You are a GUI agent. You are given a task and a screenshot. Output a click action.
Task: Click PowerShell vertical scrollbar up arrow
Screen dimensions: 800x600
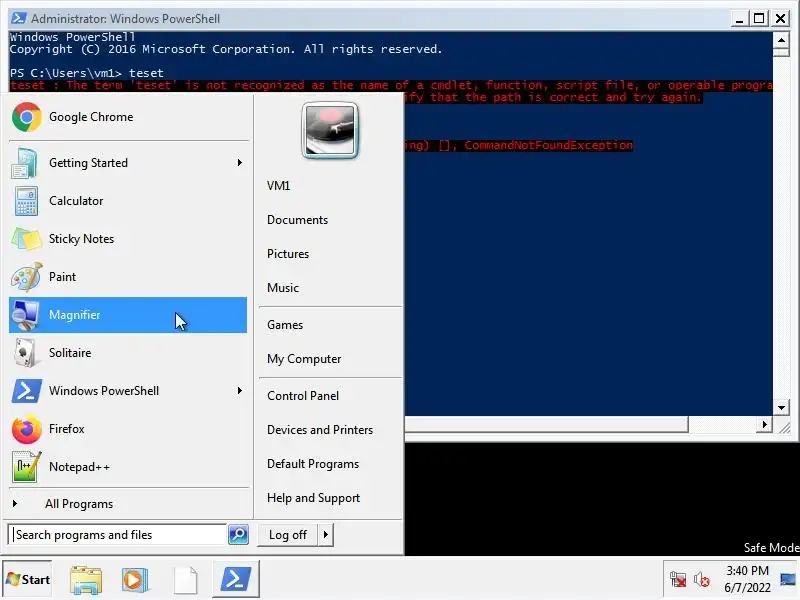click(x=781, y=39)
